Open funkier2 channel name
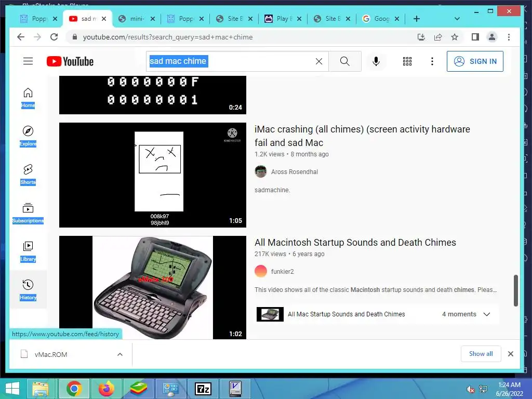This screenshot has height=399, width=532. coord(282,271)
